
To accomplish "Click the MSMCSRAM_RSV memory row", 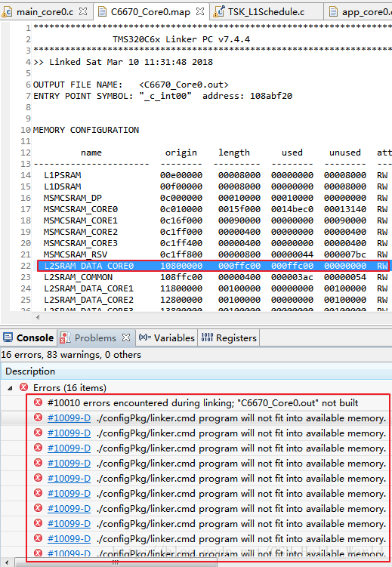I will coord(212,254).
